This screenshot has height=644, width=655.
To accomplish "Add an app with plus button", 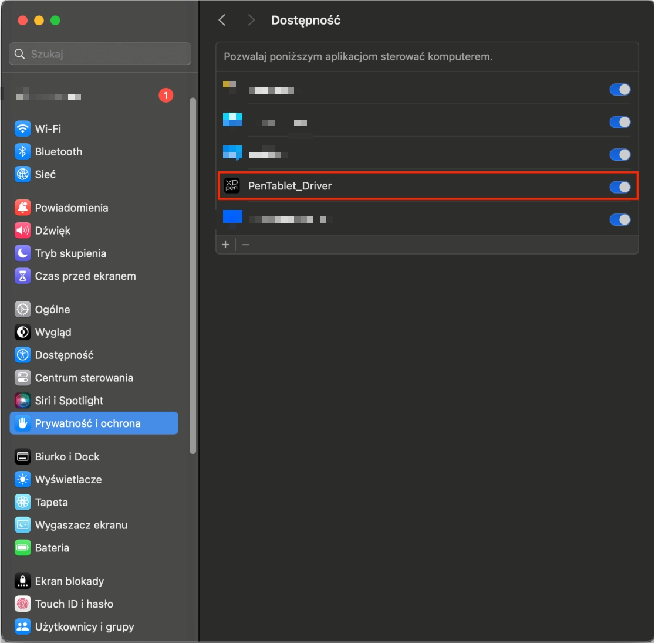I will click(225, 245).
